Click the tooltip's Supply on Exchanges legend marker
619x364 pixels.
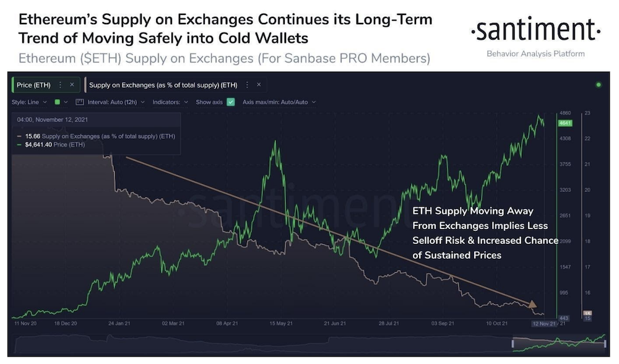[19, 136]
